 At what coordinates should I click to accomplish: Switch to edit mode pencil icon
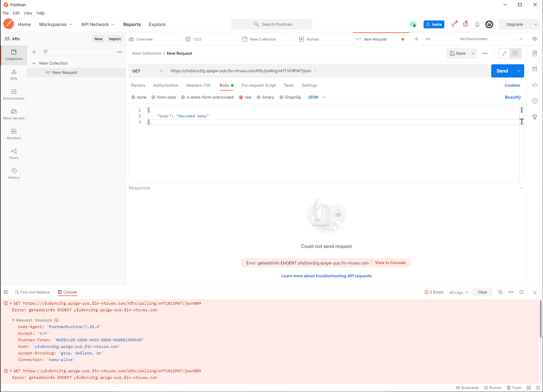click(504, 53)
